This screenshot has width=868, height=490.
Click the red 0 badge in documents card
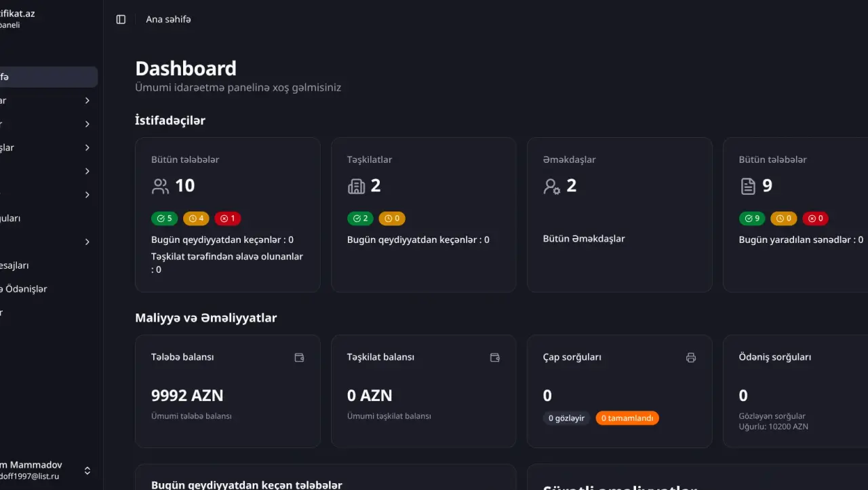[816, 219]
